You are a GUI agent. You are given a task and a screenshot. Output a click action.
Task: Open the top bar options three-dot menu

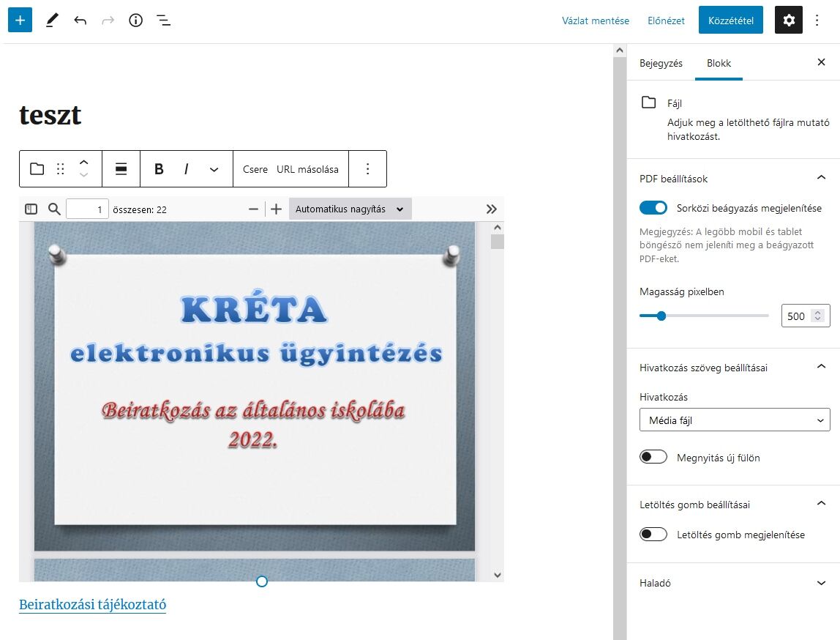817,21
